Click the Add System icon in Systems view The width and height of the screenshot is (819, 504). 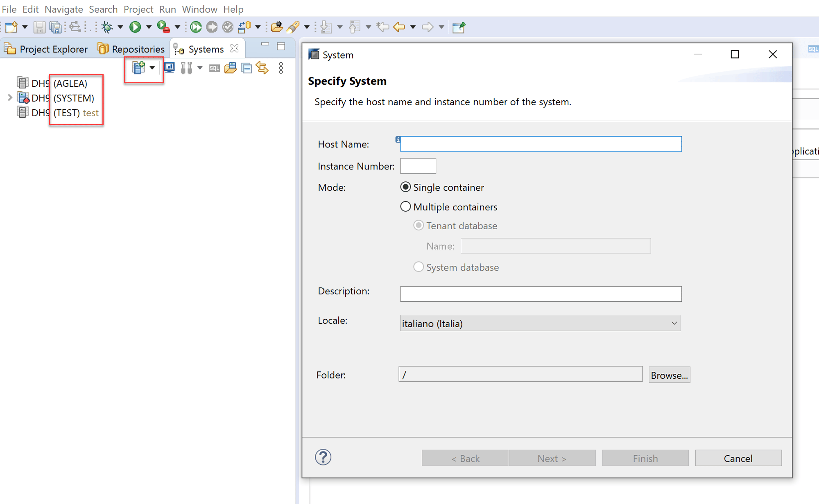(x=138, y=68)
